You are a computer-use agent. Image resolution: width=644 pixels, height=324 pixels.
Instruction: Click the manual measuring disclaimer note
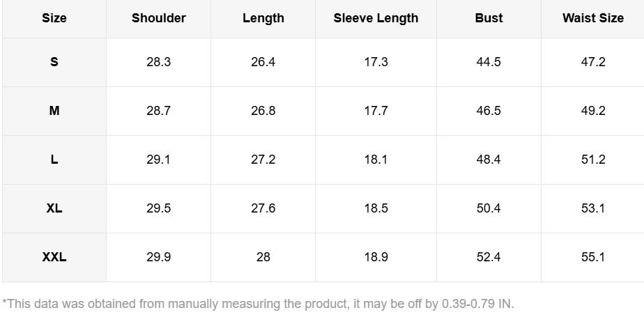coord(258,304)
